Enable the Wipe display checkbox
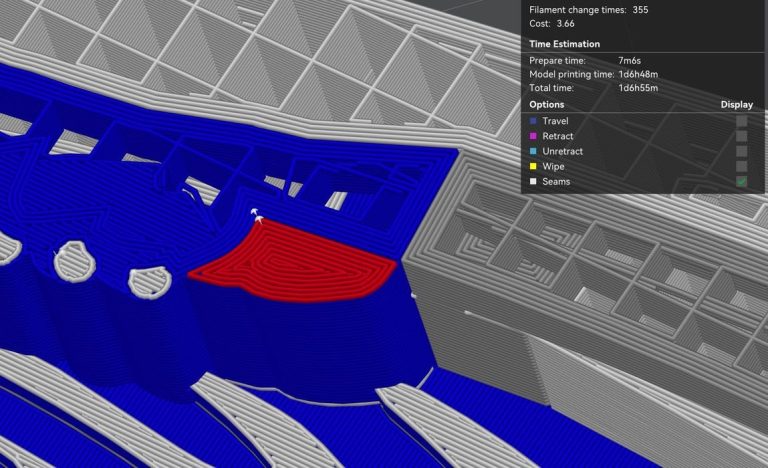The height and width of the screenshot is (468, 768). 741,166
